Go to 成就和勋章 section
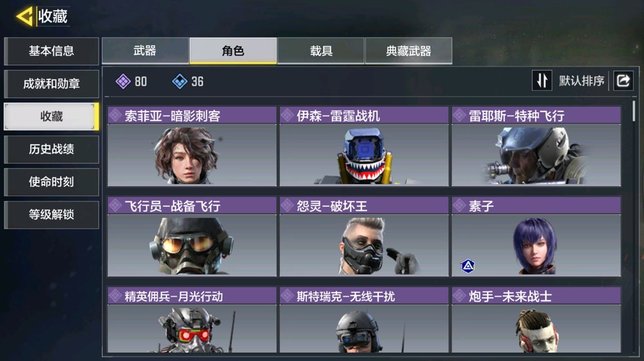 [x=51, y=84]
